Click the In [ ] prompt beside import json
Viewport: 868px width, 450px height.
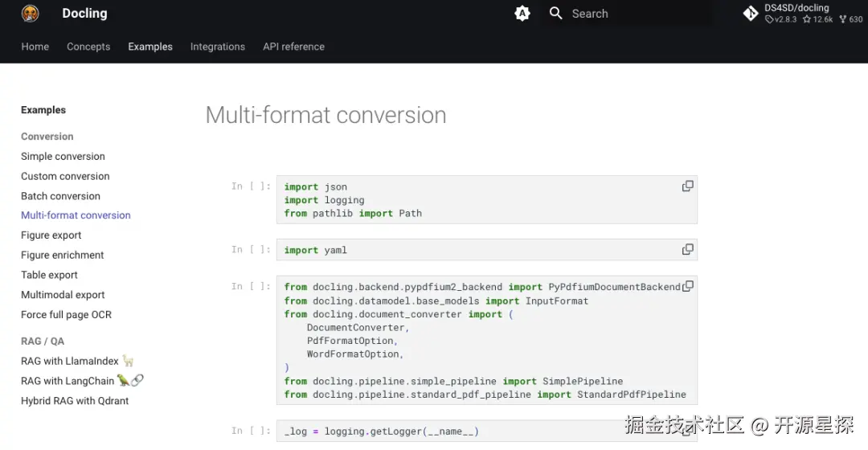(251, 186)
